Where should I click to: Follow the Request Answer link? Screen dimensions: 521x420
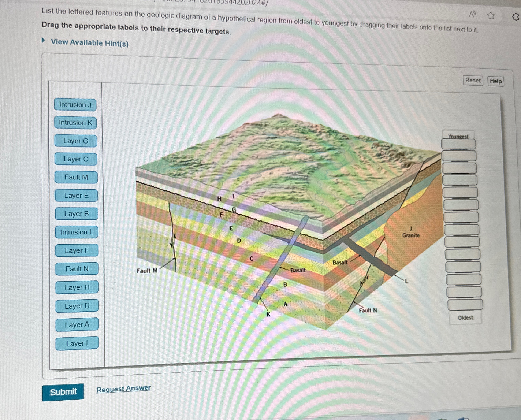point(123,389)
